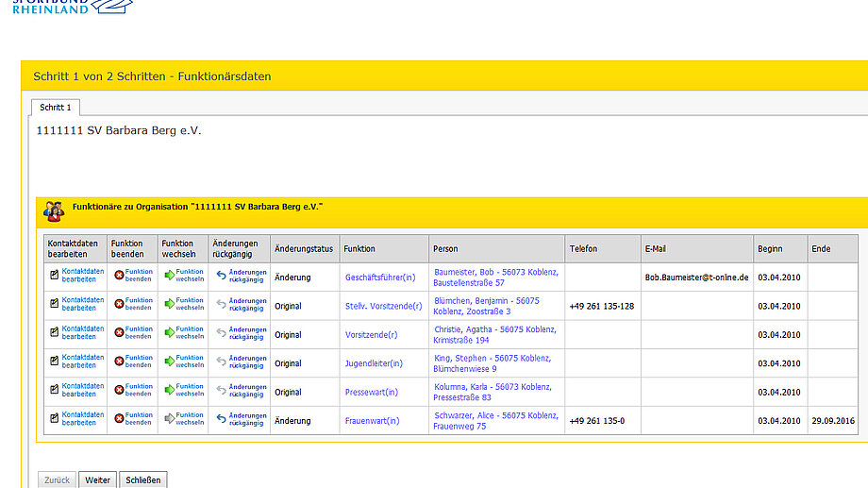Click the functionaries group icon in yellow header
Viewport: 868px width, 488px height.
54,210
